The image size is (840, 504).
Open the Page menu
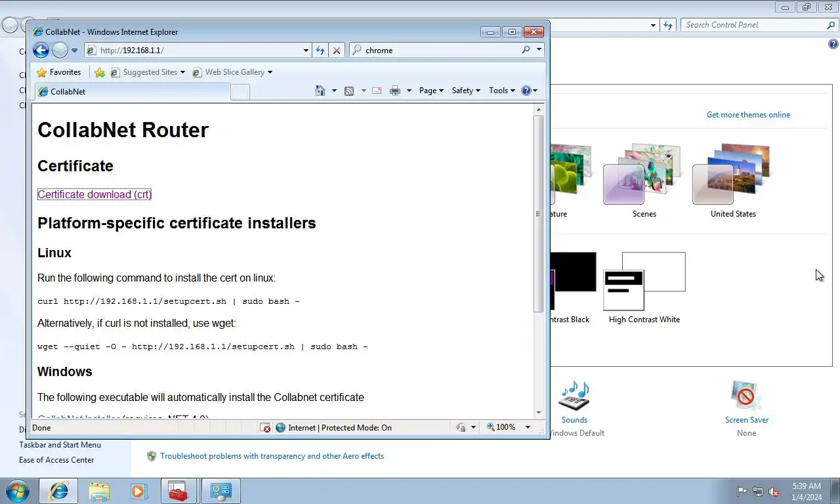431,91
